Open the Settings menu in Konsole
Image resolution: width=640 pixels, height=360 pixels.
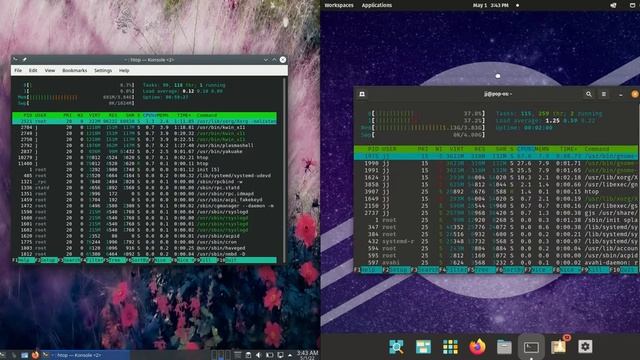pyautogui.click(x=103, y=70)
